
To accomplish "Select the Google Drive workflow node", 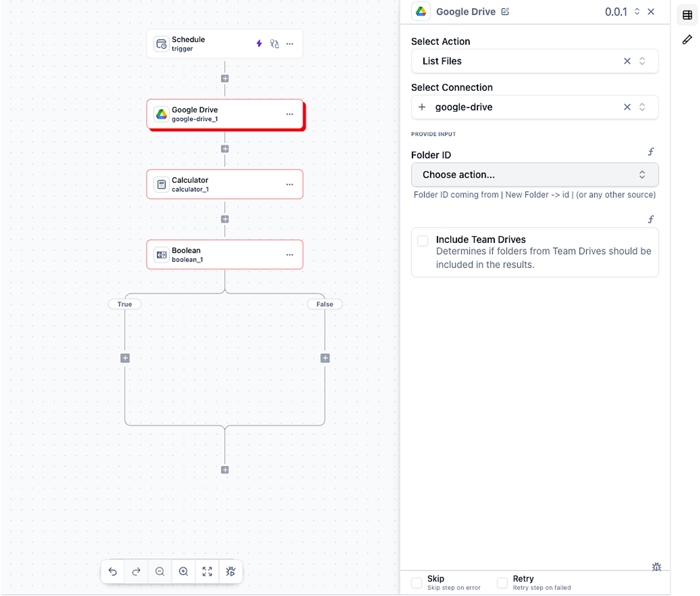I will (216, 114).
